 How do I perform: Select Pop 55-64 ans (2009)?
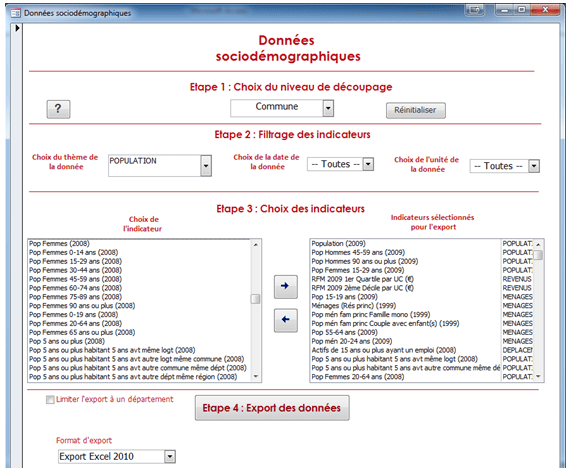(x=422, y=332)
